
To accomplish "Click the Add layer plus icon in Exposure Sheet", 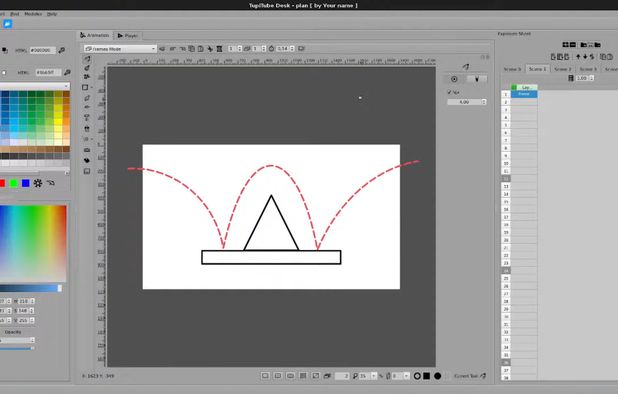I will [566, 45].
